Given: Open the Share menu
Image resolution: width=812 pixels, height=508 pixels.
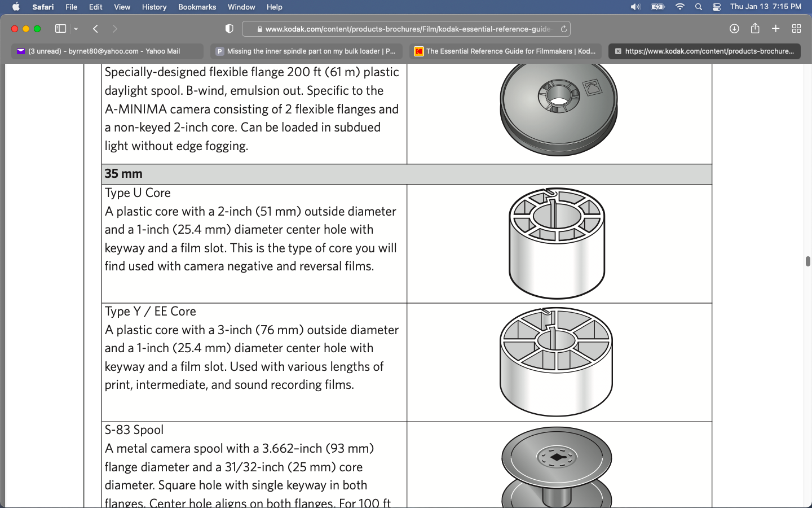Looking at the screenshot, I should (x=755, y=28).
